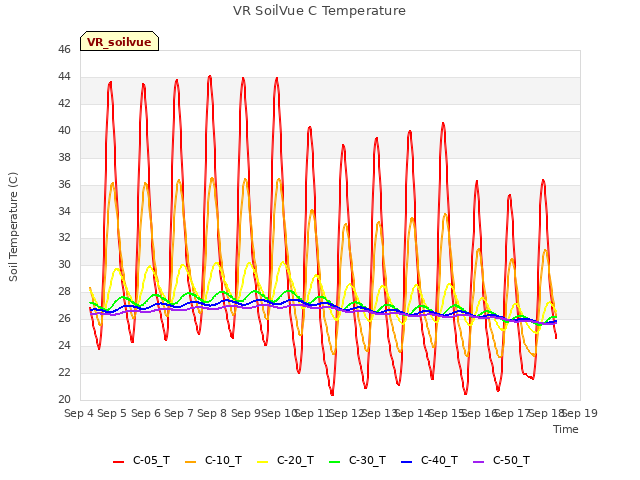The width and height of the screenshot is (640, 480).
Task: Select the C-40_T legend label
Action: (439, 460)
